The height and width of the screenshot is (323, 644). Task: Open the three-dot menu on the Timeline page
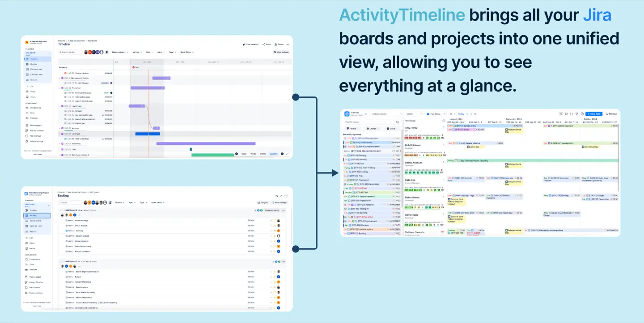(x=288, y=44)
